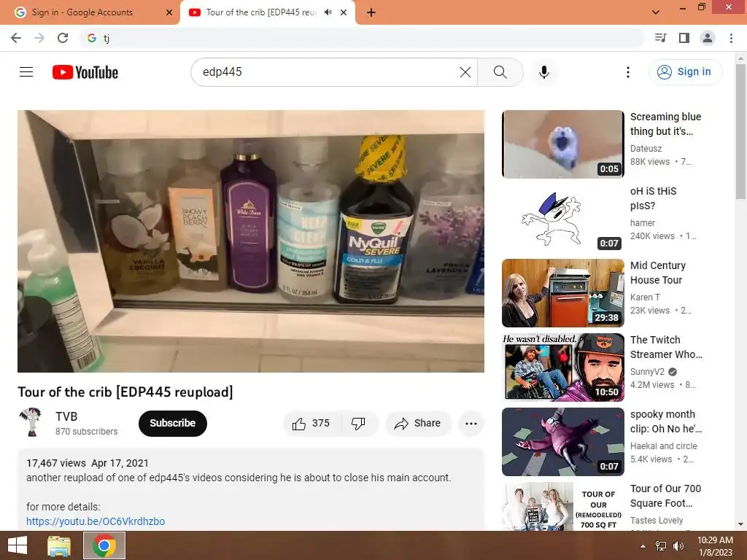Open tab search dropdown chevron
747x560 pixels.
coord(656,12)
